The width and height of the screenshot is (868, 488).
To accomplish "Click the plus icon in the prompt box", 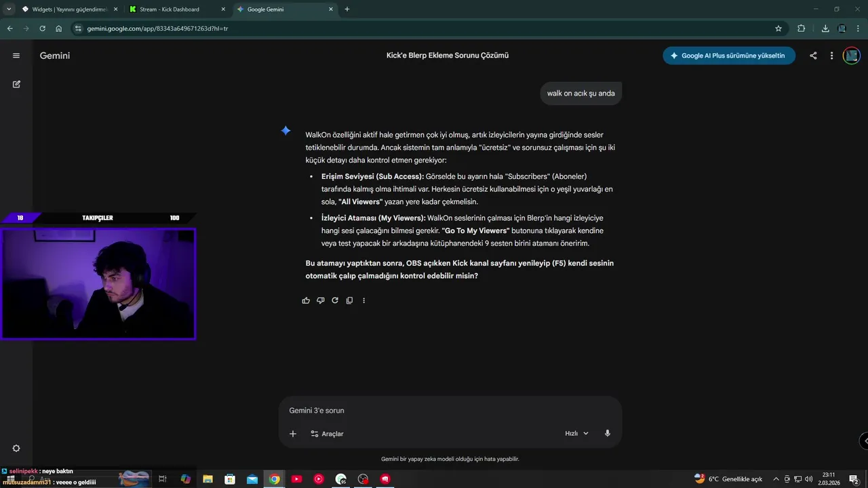I will (293, 434).
